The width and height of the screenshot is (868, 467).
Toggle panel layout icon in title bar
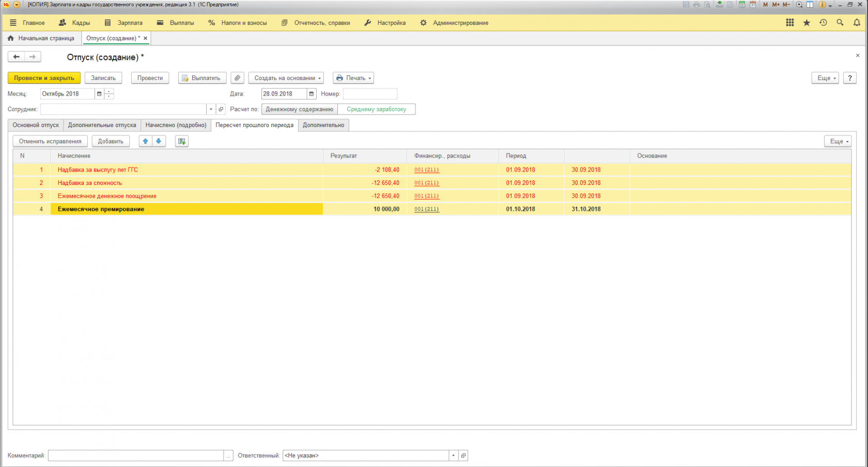coord(810,5)
